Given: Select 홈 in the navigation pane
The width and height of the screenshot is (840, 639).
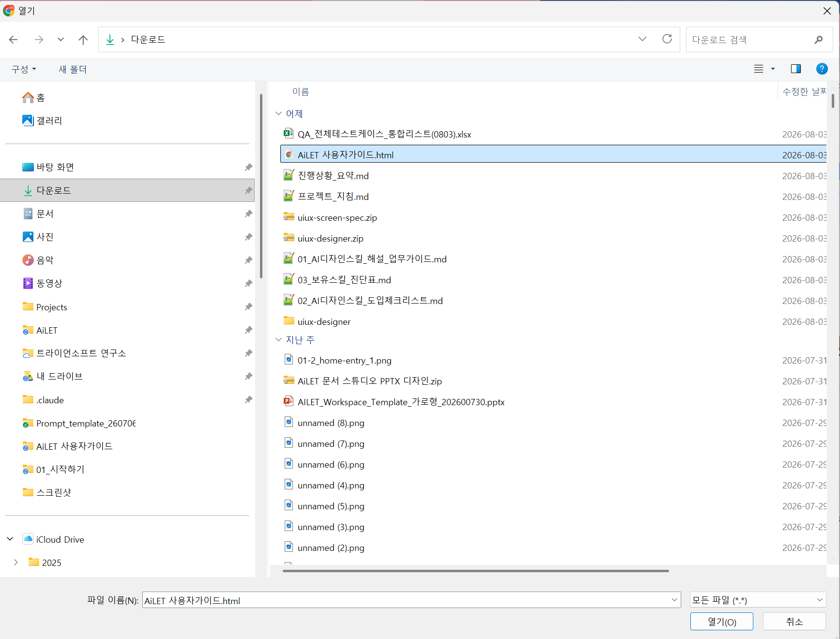Looking at the screenshot, I should (33, 98).
